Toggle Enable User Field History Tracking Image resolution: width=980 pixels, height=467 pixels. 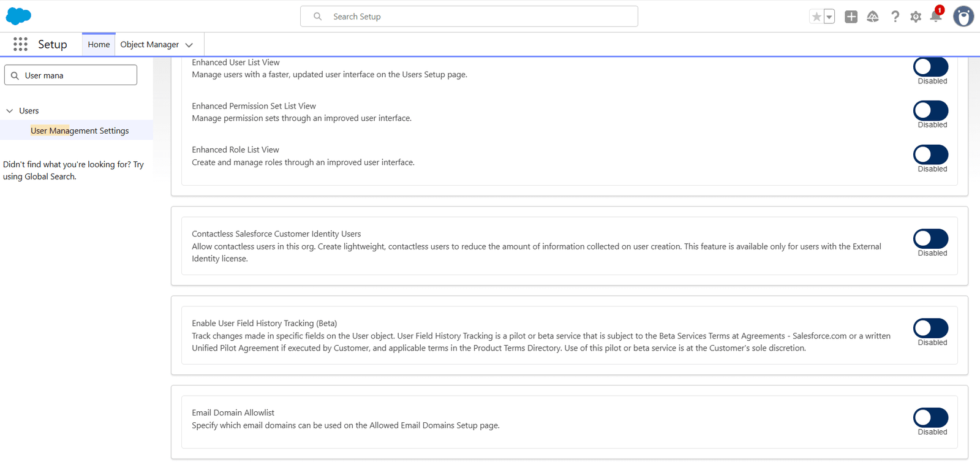click(931, 328)
